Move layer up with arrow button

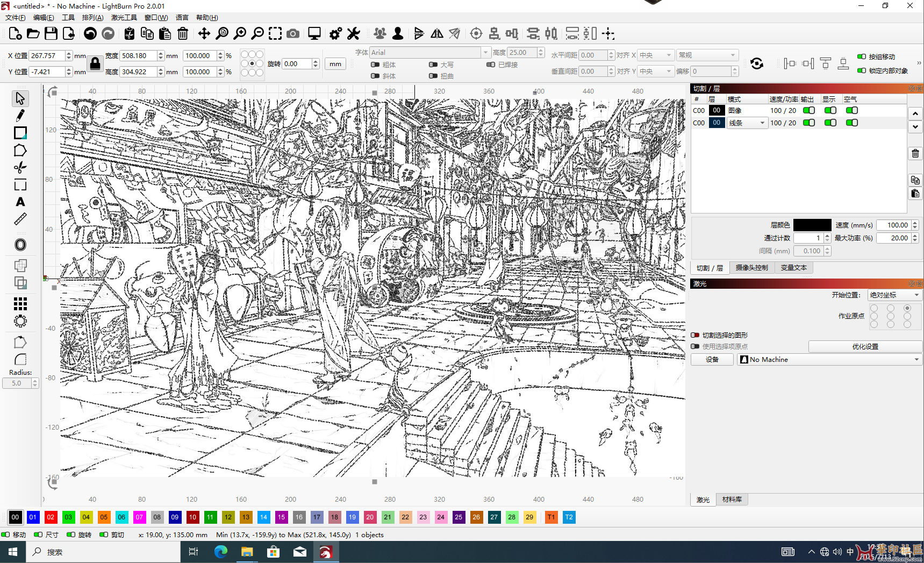[915, 113]
